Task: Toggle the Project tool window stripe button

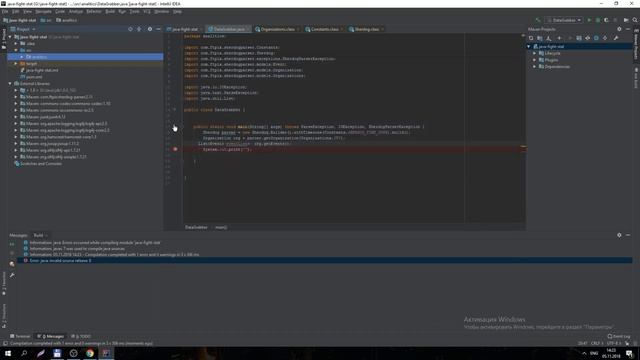Action: (4, 39)
